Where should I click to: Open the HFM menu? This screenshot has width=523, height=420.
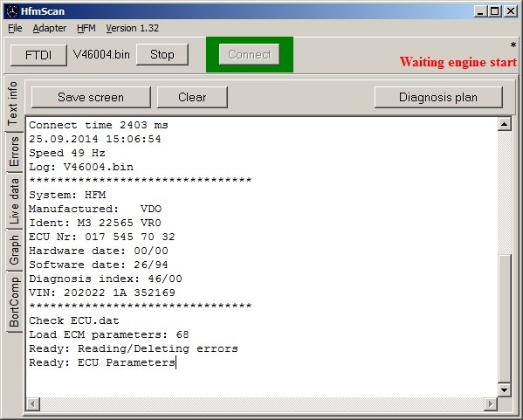[x=86, y=28]
